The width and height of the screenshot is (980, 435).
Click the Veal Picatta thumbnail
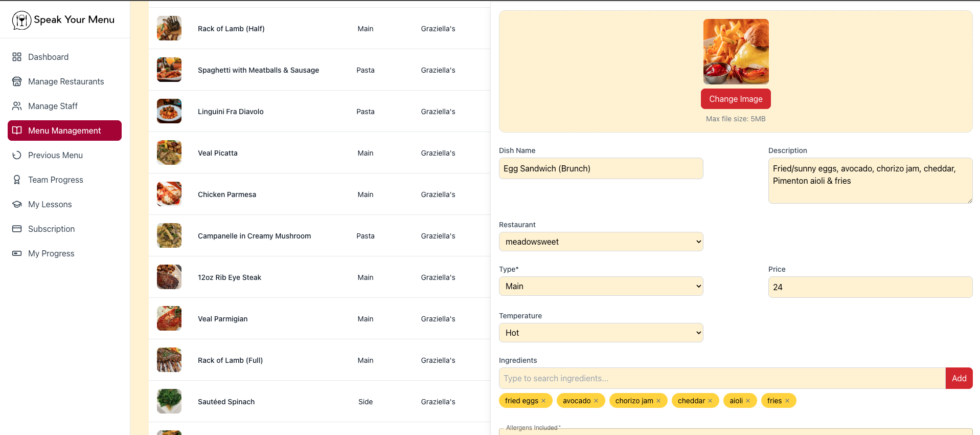[x=169, y=153]
